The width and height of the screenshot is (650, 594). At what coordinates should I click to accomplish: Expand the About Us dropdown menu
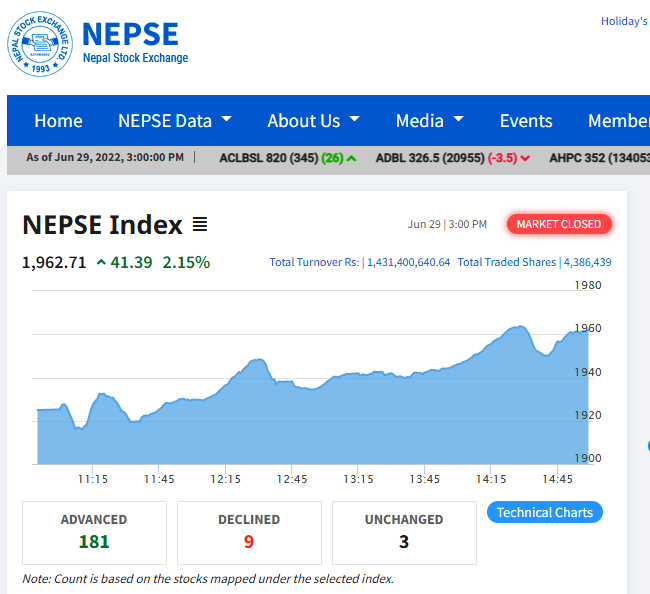pyautogui.click(x=313, y=121)
